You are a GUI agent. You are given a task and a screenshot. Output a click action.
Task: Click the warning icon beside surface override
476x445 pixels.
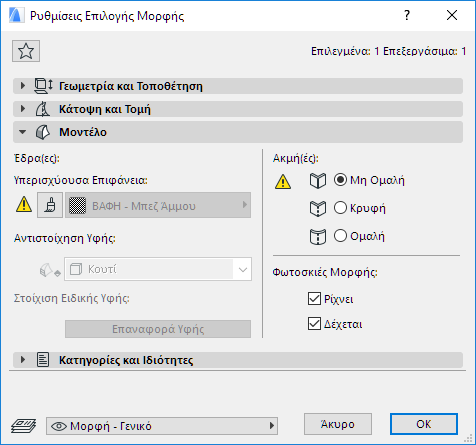click(24, 205)
